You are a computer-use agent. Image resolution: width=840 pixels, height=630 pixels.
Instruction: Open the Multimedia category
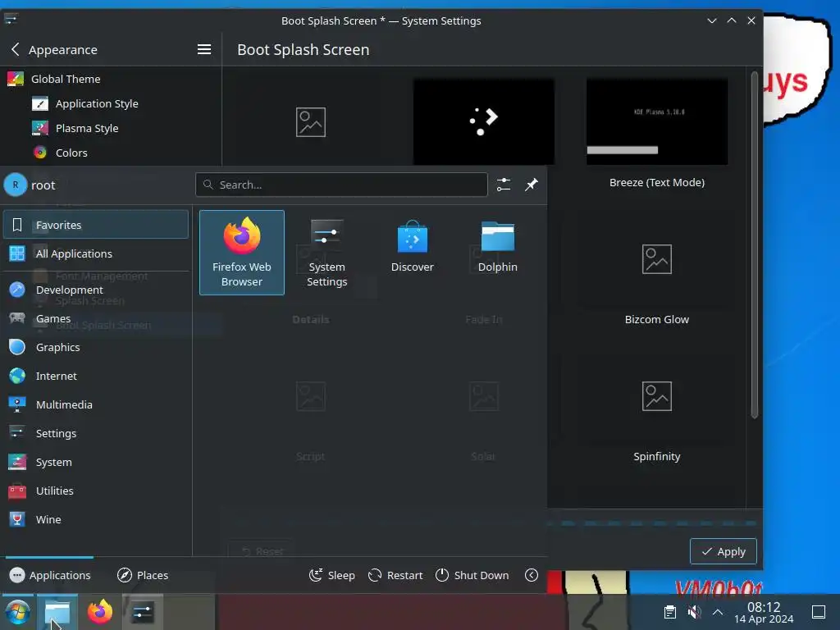pos(96,404)
